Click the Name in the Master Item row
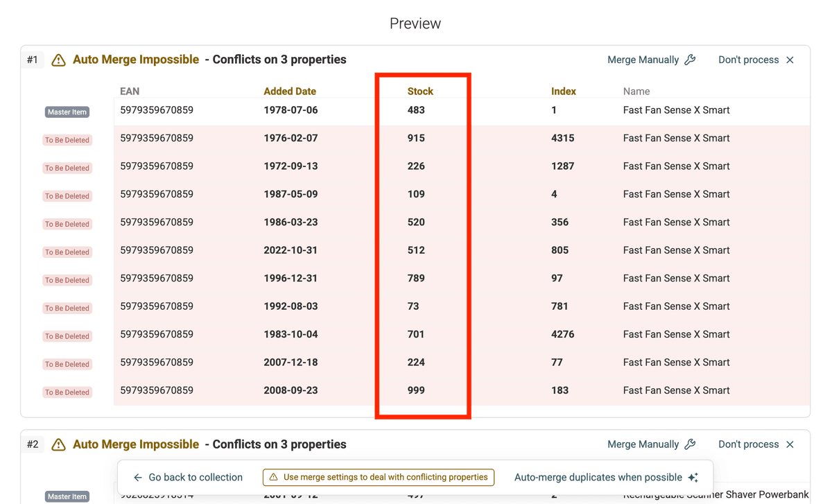The width and height of the screenshot is (832, 504). point(676,110)
